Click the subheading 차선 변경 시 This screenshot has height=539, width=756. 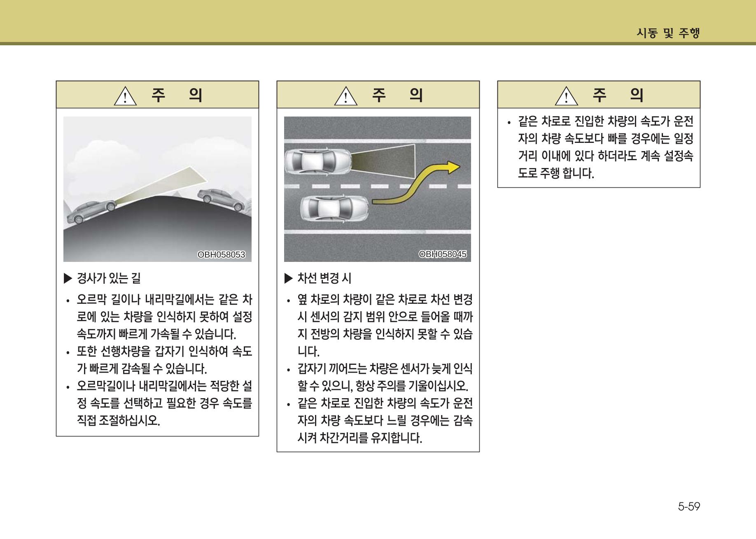[x=324, y=279]
